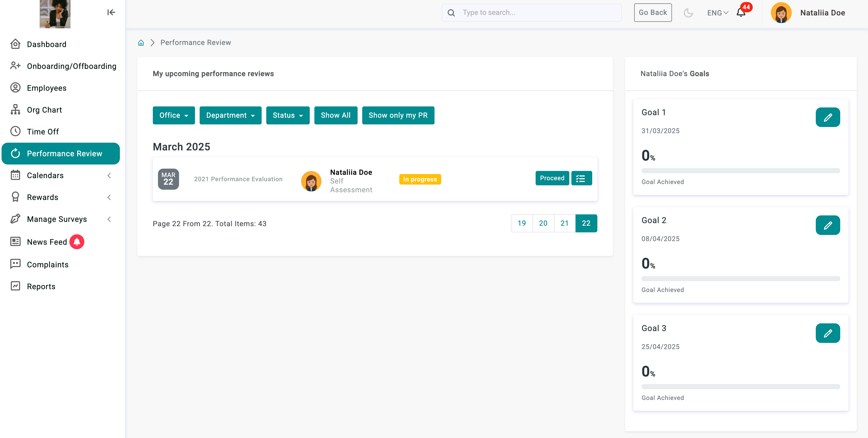Open the review checklist icon button
Screen dimensions: 868x438
click(582, 178)
